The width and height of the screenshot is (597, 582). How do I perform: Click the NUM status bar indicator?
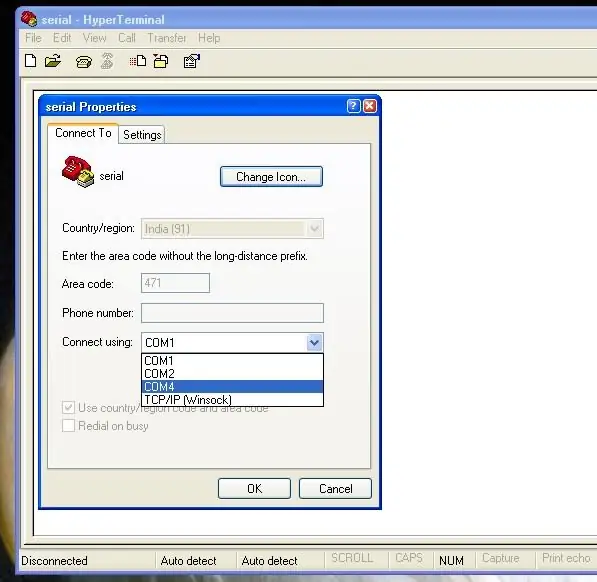pos(451,560)
